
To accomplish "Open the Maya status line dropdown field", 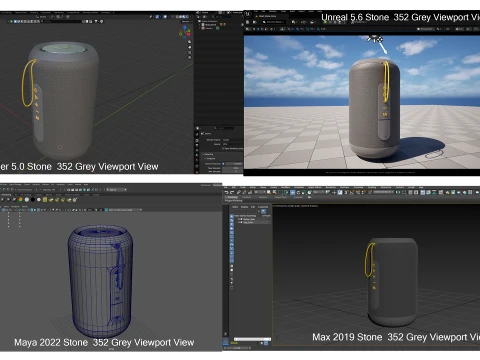I will (x=116, y=190).
